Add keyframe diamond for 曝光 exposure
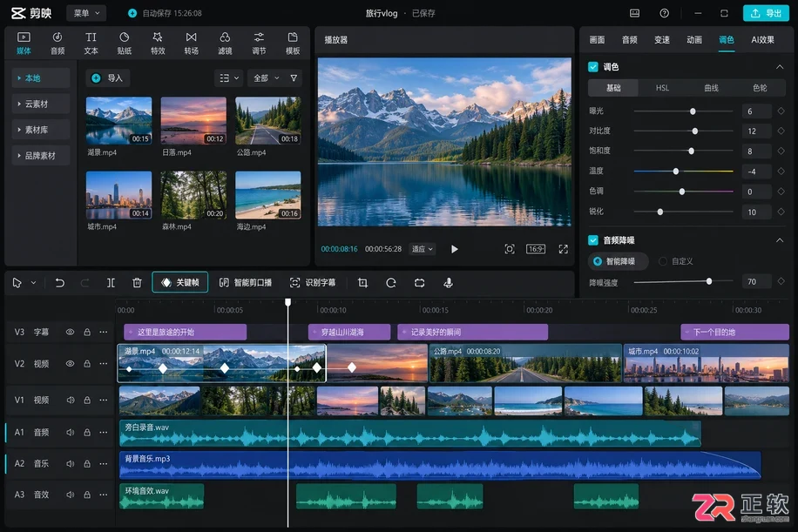The width and height of the screenshot is (798, 532). [x=781, y=111]
